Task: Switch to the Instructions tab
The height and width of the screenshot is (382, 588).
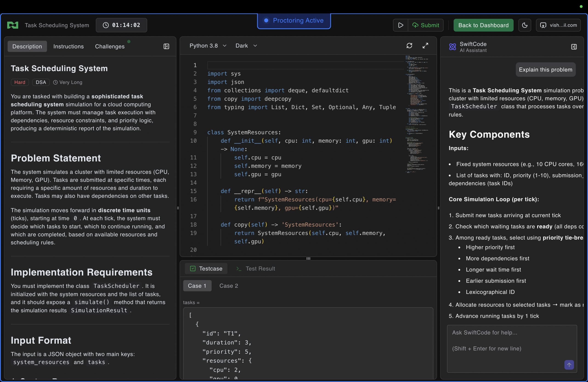Action: pyautogui.click(x=68, y=46)
